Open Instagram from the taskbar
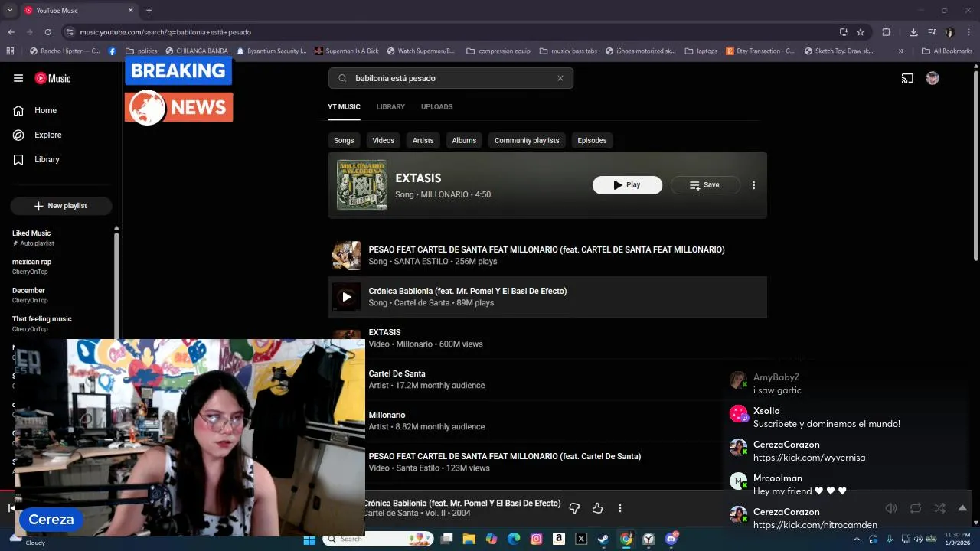Viewport: 980px width, 551px height. (537, 540)
